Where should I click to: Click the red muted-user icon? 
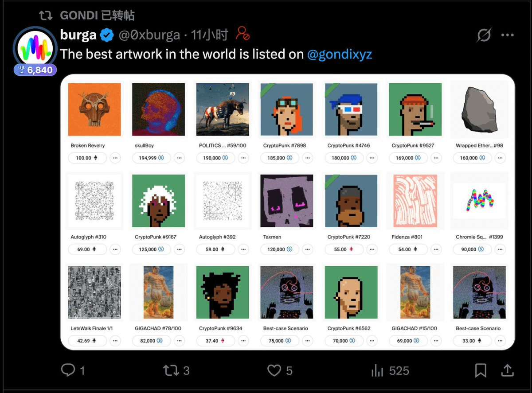tap(243, 34)
